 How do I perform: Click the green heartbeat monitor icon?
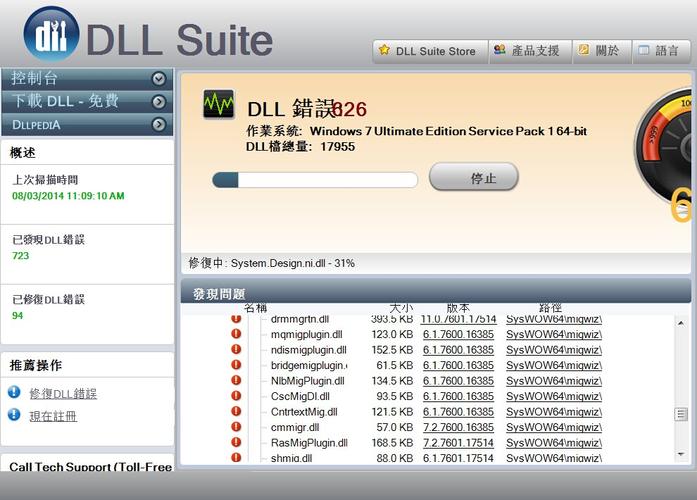(219, 104)
